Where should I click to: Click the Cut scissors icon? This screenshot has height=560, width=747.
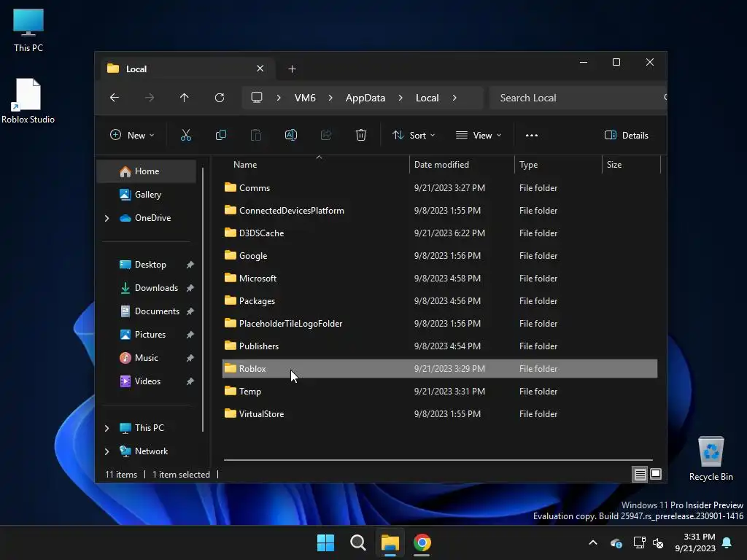click(x=186, y=135)
